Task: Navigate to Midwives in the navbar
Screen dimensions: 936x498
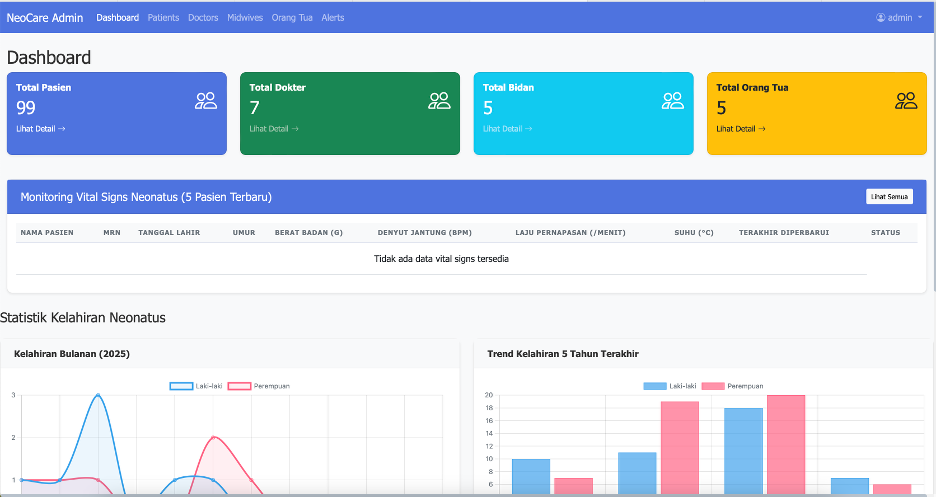Action: (245, 18)
